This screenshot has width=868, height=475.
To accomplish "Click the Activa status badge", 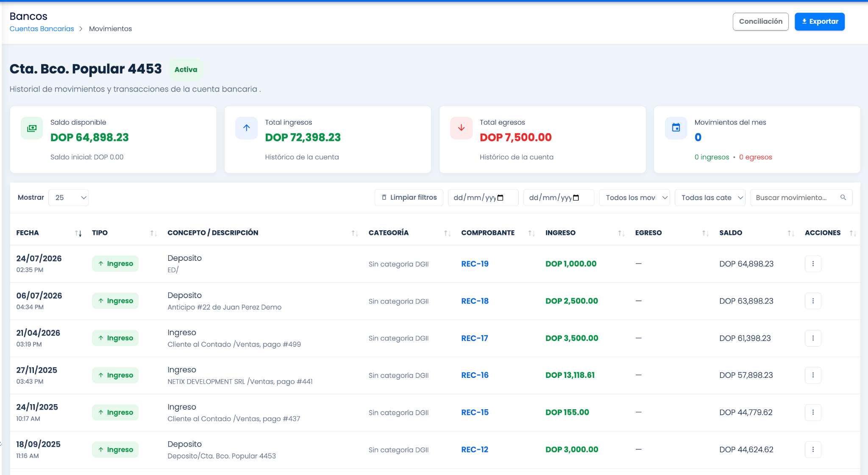I will click(x=186, y=70).
